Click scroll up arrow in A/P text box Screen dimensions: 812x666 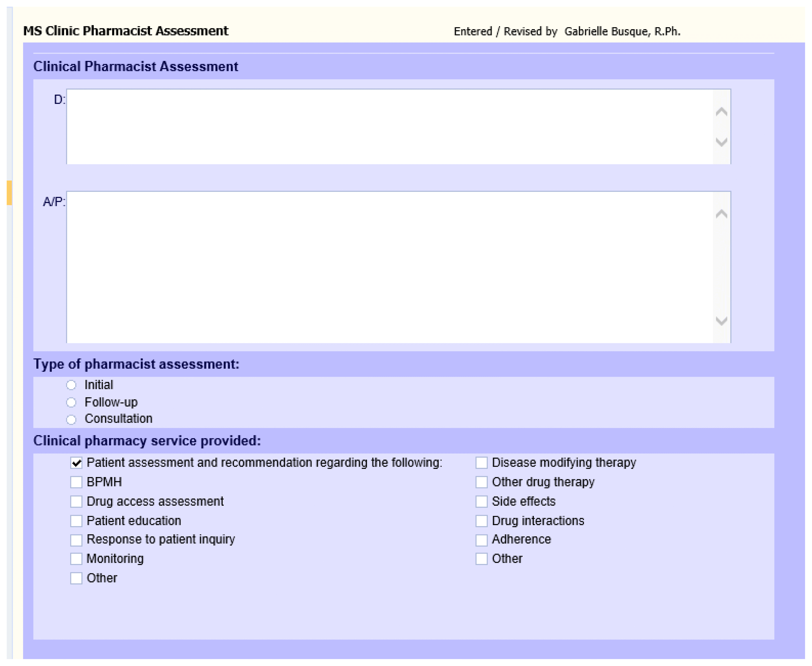point(721,214)
